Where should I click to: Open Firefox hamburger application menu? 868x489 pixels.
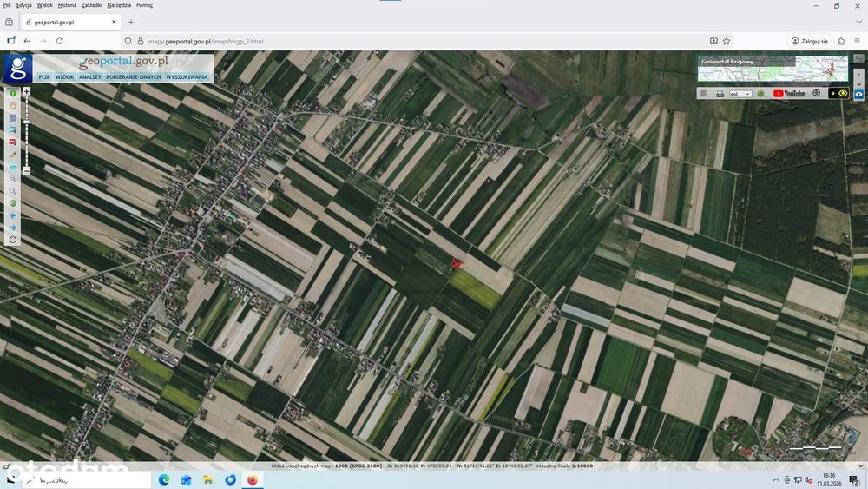point(857,41)
